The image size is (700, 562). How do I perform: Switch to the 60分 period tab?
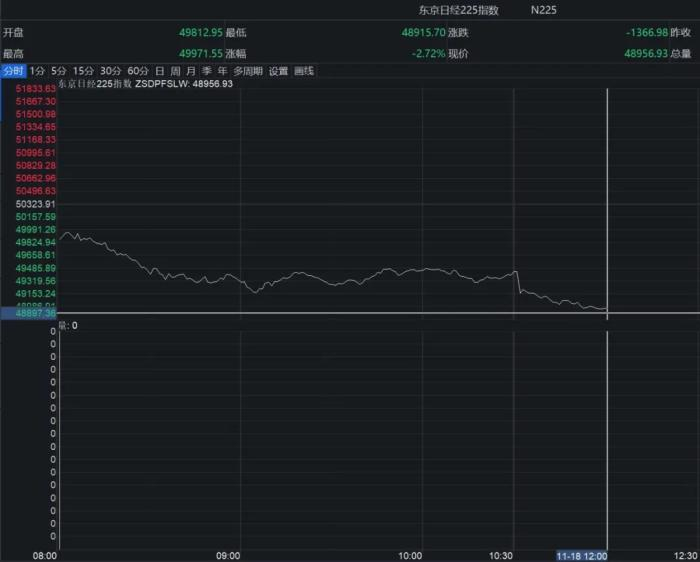click(138, 71)
